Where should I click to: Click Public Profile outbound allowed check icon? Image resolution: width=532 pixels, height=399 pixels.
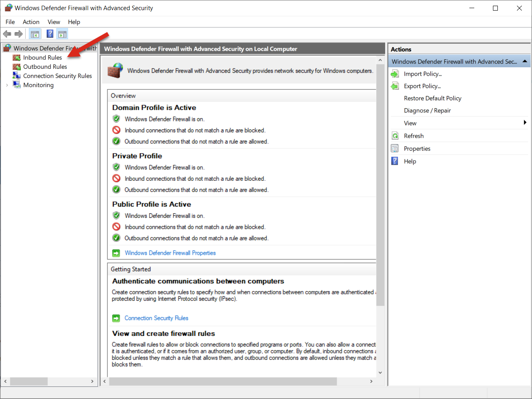point(116,238)
